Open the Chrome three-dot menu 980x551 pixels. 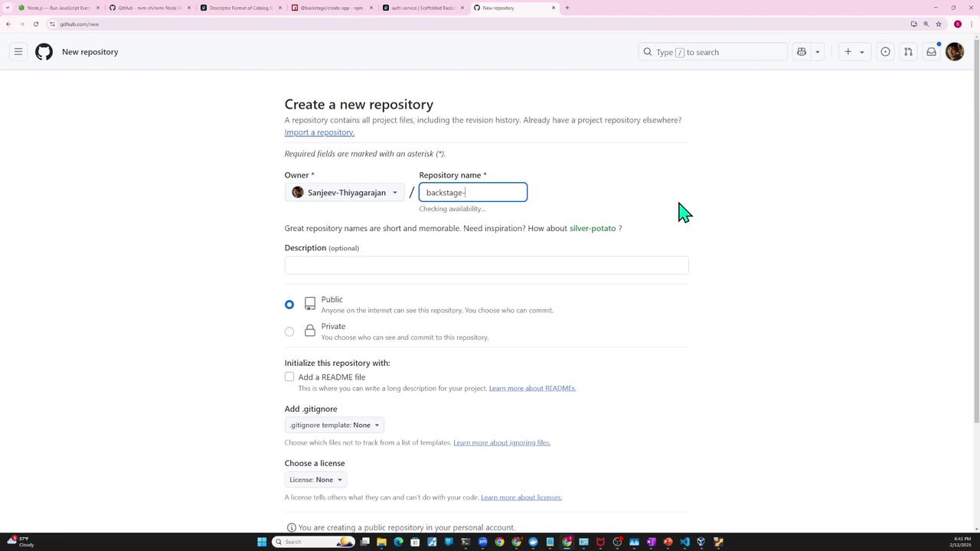pyautogui.click(x=972, y=24)
